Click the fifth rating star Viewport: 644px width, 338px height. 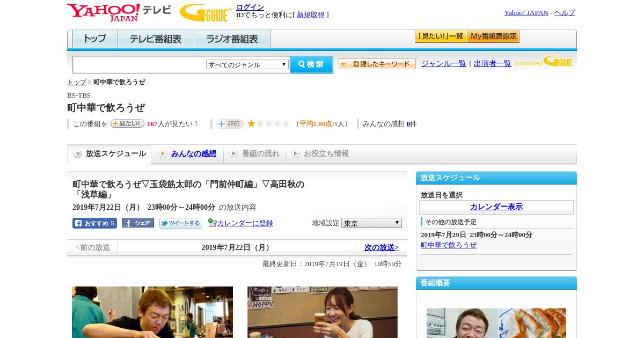(x=286, y=124)
